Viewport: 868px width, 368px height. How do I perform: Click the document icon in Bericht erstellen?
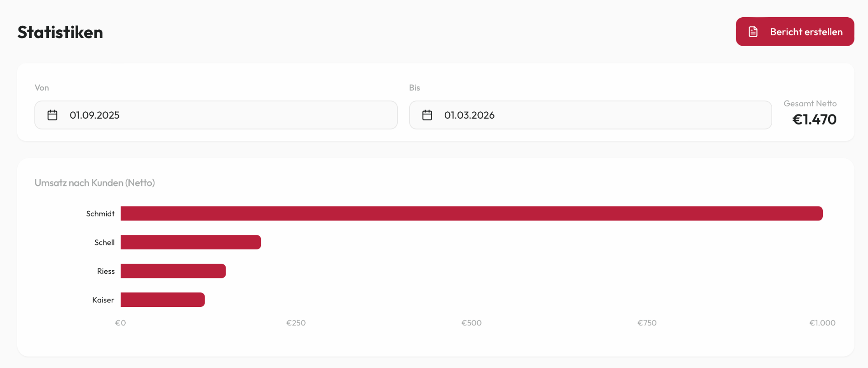click(753, 32)
